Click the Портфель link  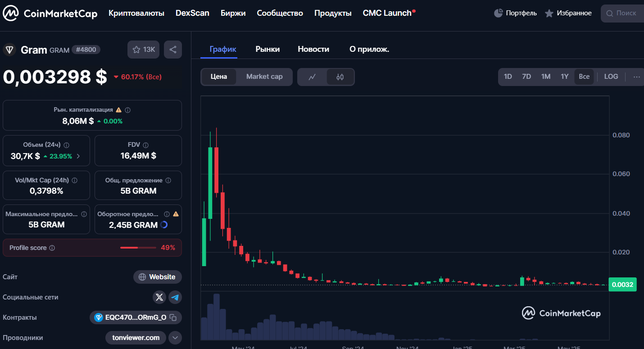(521, 13)
